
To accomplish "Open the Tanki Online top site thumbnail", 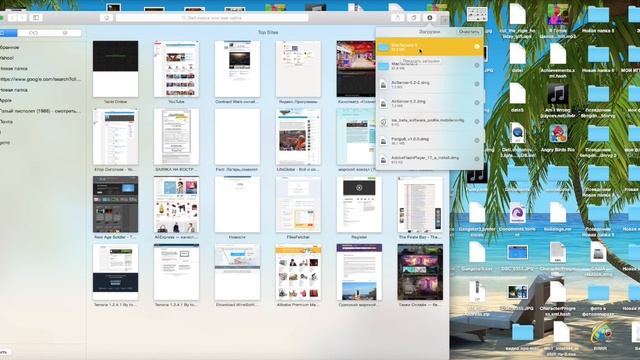I will tap(116, 69).
